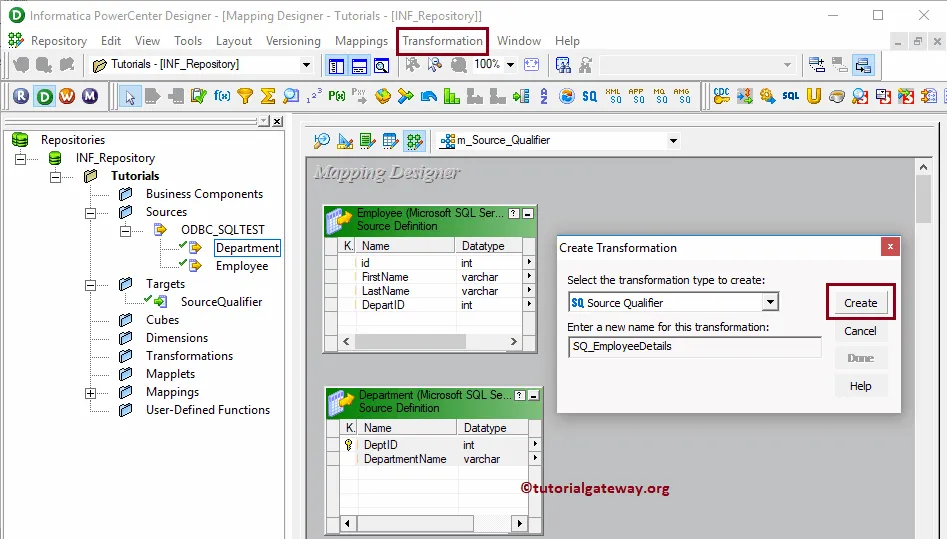The width and height of the screenshot is (947, 539).
Task: Click the Rank transformation bar chart icon
Action: (x=452, y=96)
